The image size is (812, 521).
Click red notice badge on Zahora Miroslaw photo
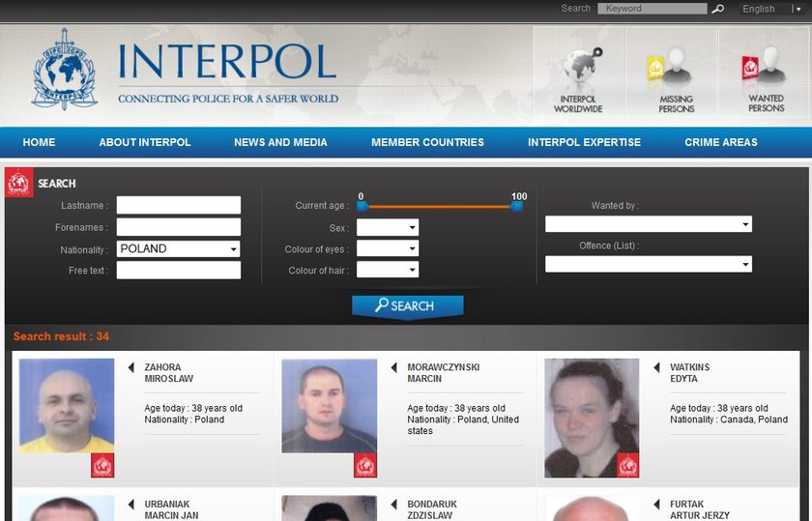pyautogui.click(x=102, y=465)
